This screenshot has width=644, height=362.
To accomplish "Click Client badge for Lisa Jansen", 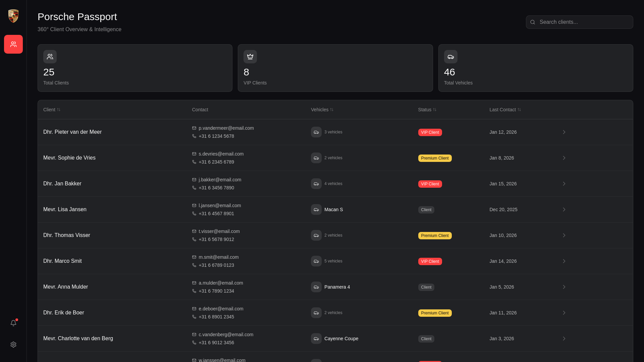I will pos(426,210).
